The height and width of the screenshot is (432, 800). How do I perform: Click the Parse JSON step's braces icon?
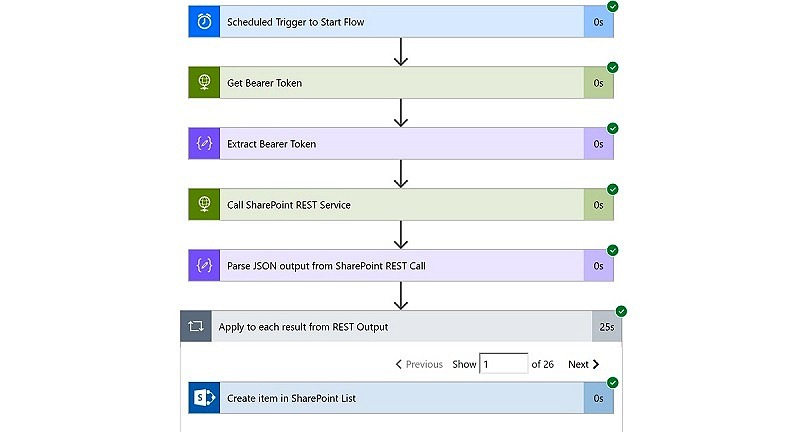pyautogui.click(x=204, y=266)
